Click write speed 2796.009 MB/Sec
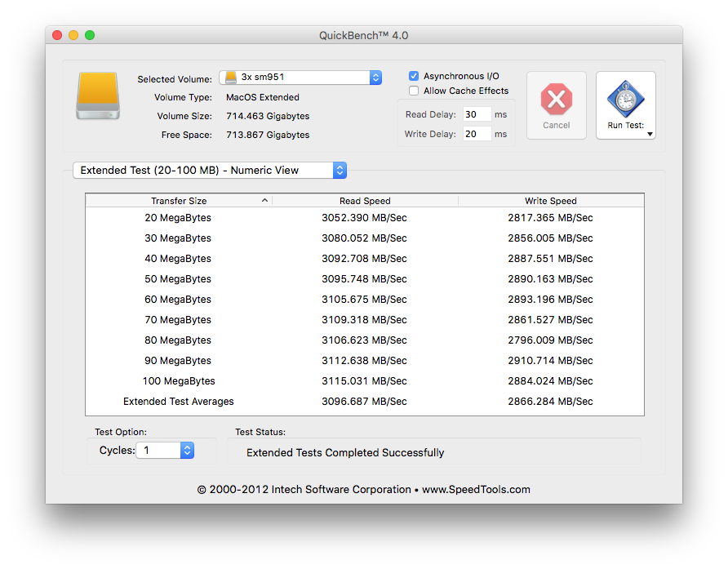Image resolution: width=728 pixels, height=569 pixels. [x=550, y=340]
